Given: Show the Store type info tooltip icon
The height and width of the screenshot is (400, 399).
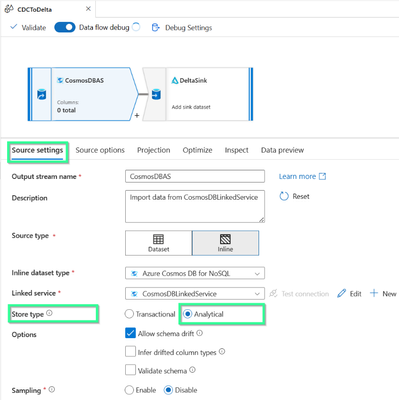Looking at the screenshot, I should [x=49, y=313].
